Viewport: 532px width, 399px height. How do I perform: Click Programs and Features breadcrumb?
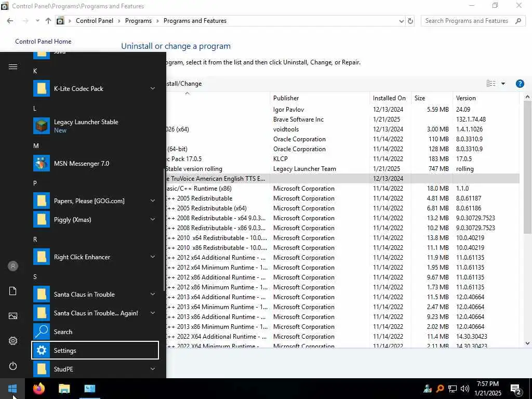coord(195,21)
